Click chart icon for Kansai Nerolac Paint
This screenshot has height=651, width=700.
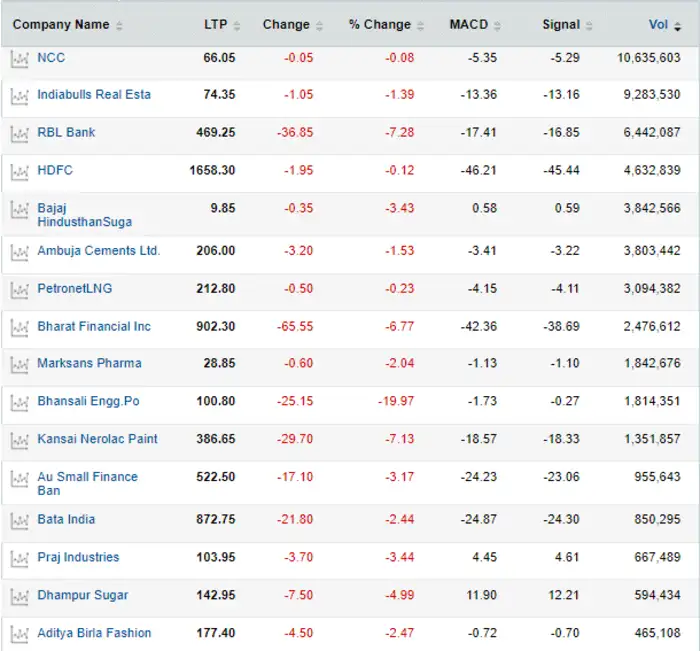(x=19, y=440)
